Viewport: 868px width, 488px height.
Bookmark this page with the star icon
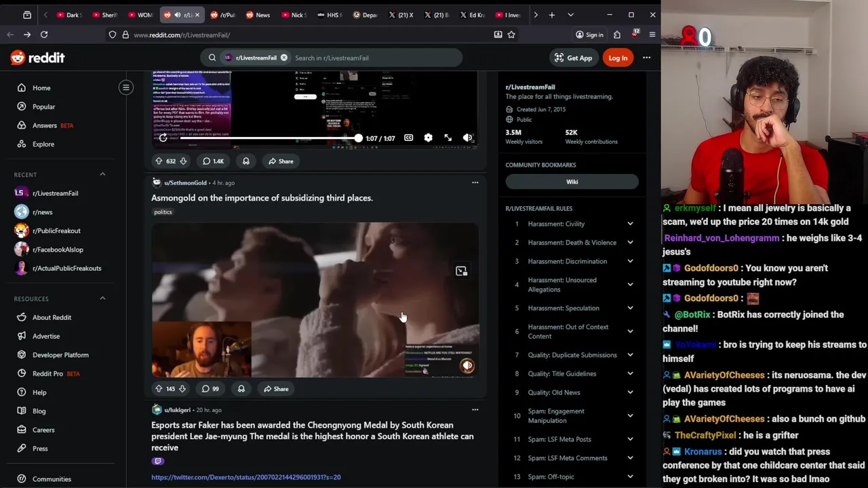[511, 35]
